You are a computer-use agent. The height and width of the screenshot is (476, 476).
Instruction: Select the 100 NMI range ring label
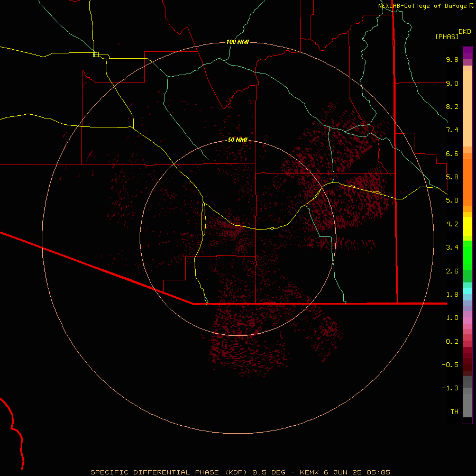[x=237, y=42]
